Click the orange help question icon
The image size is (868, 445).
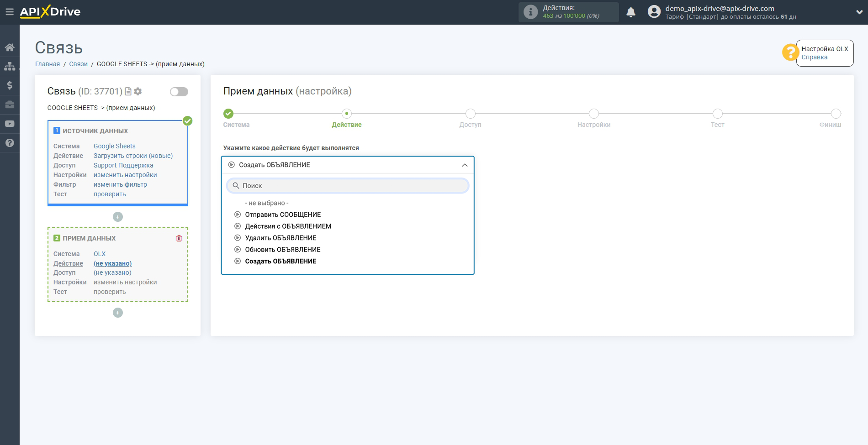pyautogui.click(x=790, y=52)
